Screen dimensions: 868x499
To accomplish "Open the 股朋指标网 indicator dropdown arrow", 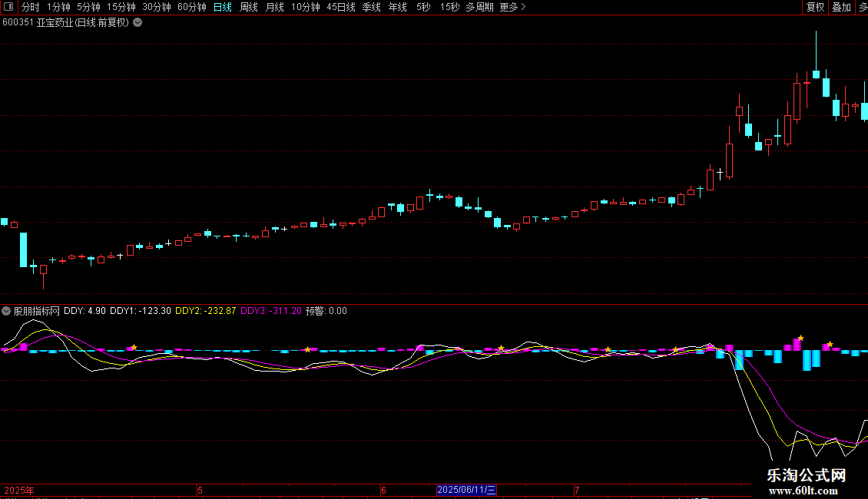I will tap(7, 311).
